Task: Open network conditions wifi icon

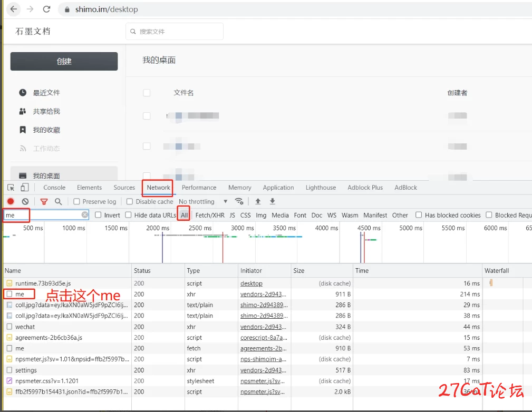Action: (x=239, y=201)
